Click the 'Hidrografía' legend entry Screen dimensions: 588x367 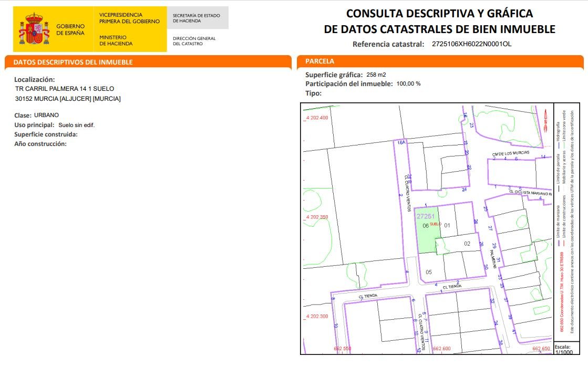click(x=559, y=136)
